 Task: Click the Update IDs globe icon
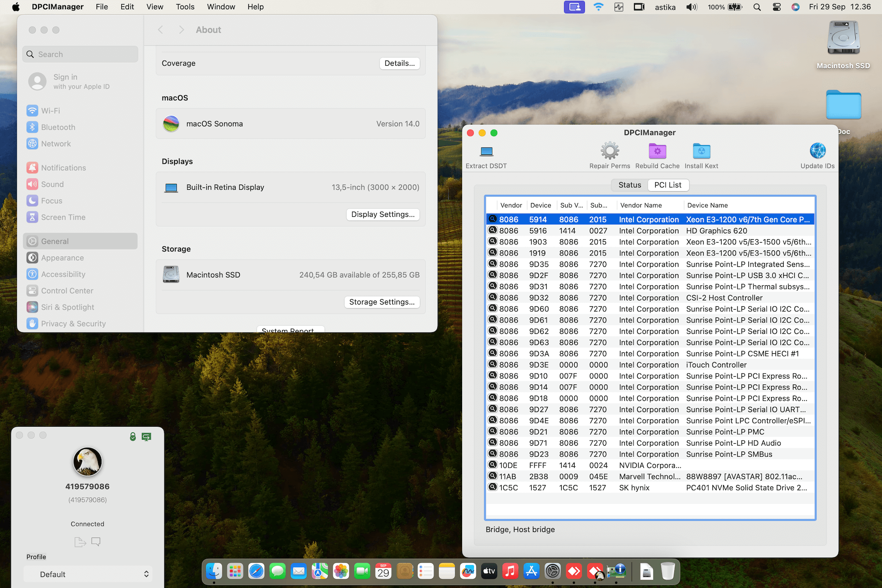(x=818, y=151)
